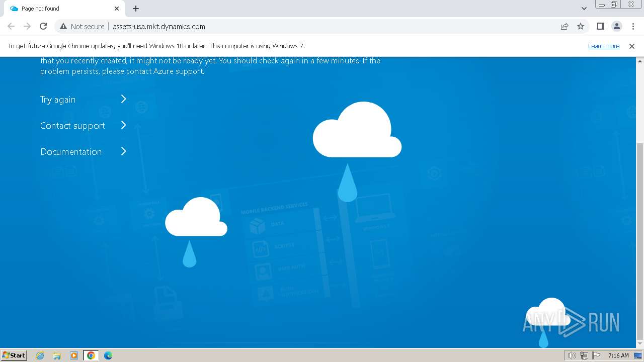Launch Microsoft Edge from the taskbar

108,355
